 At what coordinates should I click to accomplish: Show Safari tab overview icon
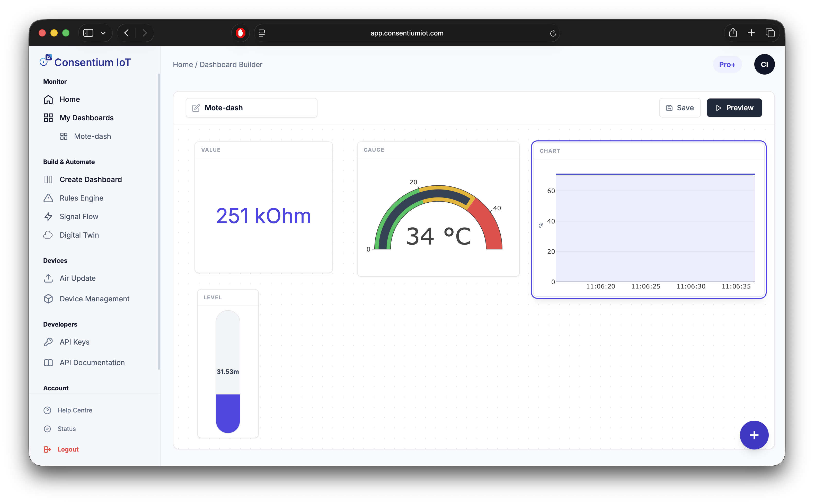click(x=770, y=33)
